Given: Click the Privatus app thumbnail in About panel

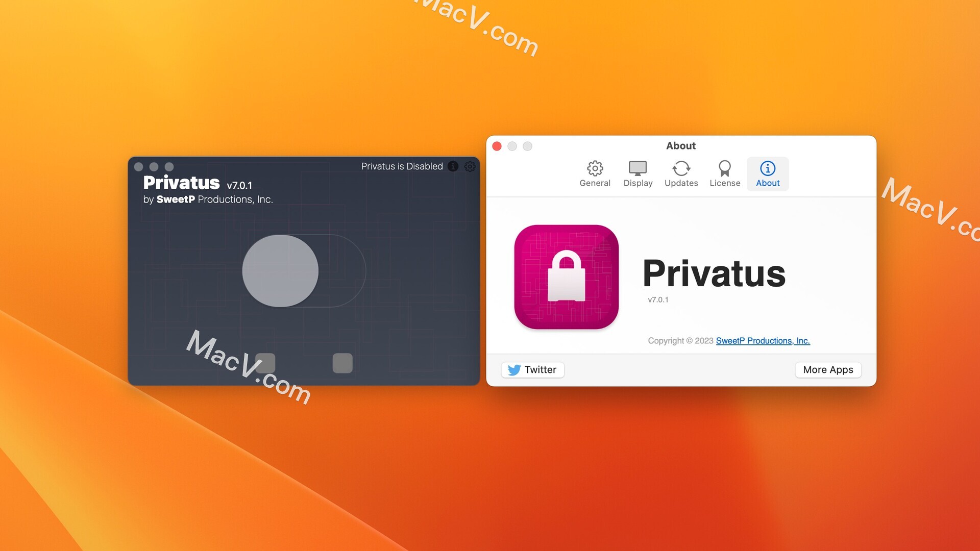Looking at the screenshot, I should 568,277.
